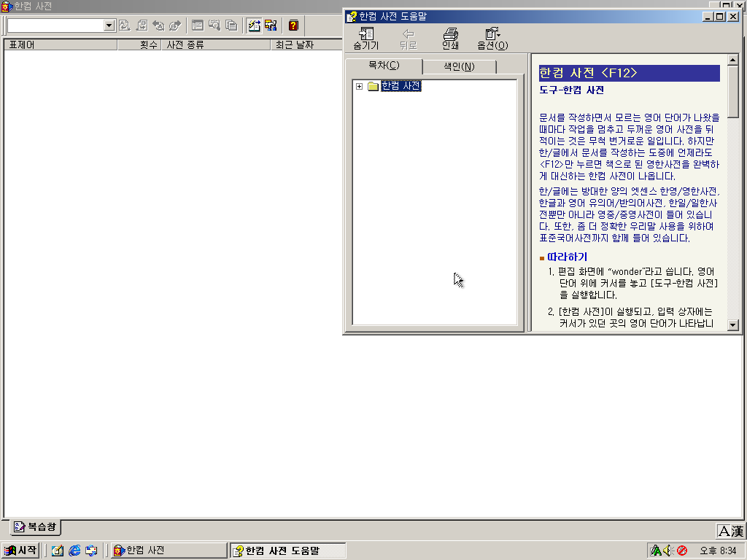Sort by the 횟수 column header
Viewport: 747px width, 560px height.
coord(139,44)
